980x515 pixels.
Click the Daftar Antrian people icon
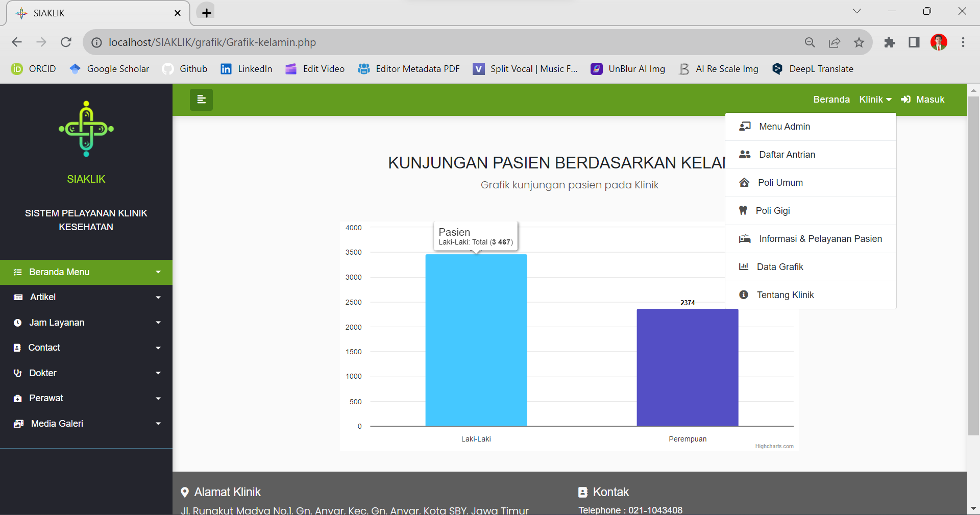(x=745, y=154)
